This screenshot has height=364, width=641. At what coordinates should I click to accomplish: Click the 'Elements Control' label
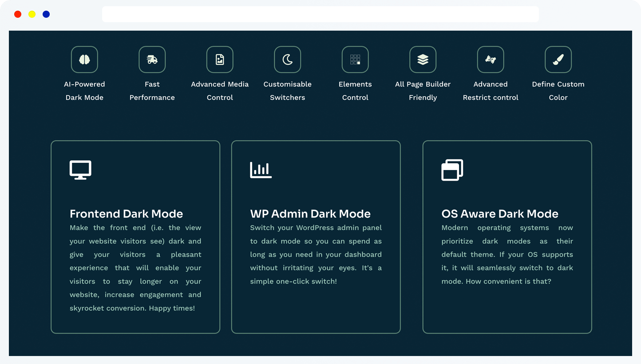click(355, 91)
